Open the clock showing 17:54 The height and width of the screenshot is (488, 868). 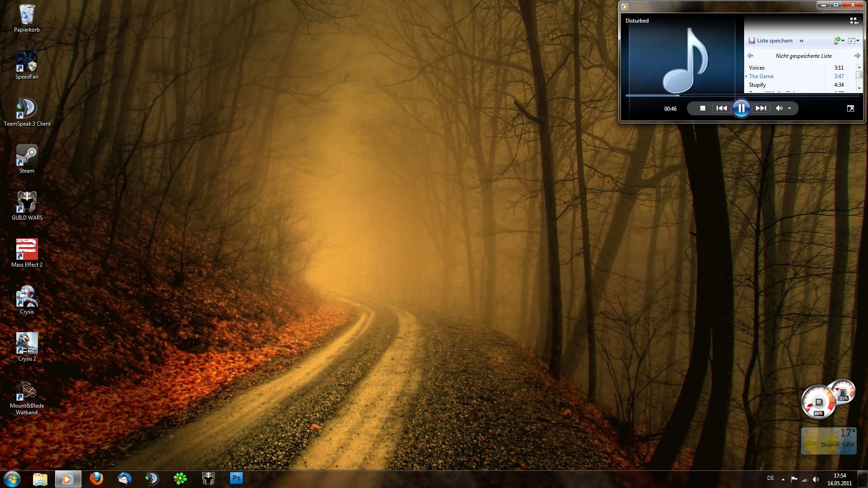pyautogui.click(x=840, y=479)
